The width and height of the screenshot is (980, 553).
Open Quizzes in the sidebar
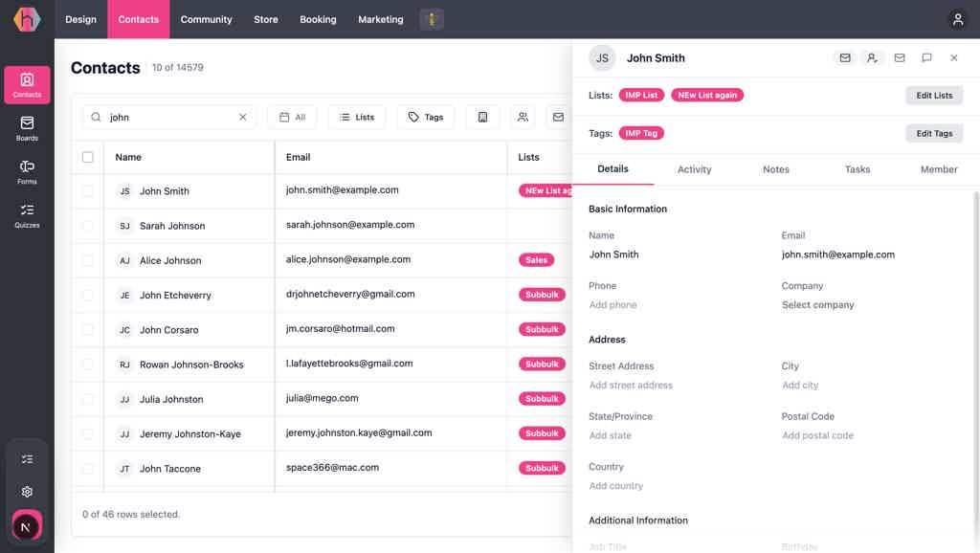(27, 215)
